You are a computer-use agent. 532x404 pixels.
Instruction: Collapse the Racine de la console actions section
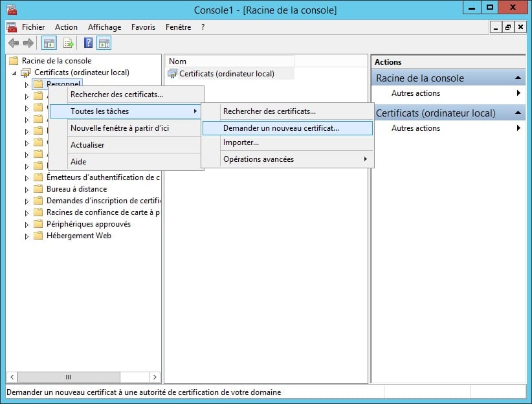coord(518,78)
